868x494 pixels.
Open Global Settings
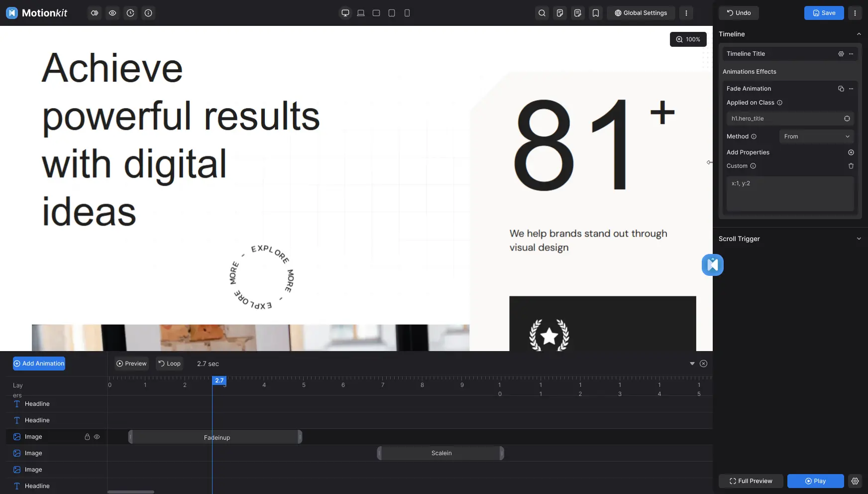coord(641,13)
